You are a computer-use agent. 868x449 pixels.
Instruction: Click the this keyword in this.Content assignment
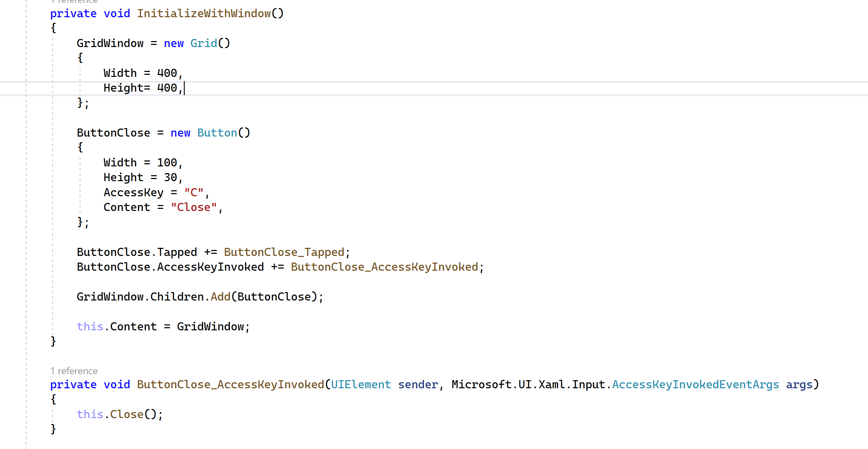(x=90, y=326)
